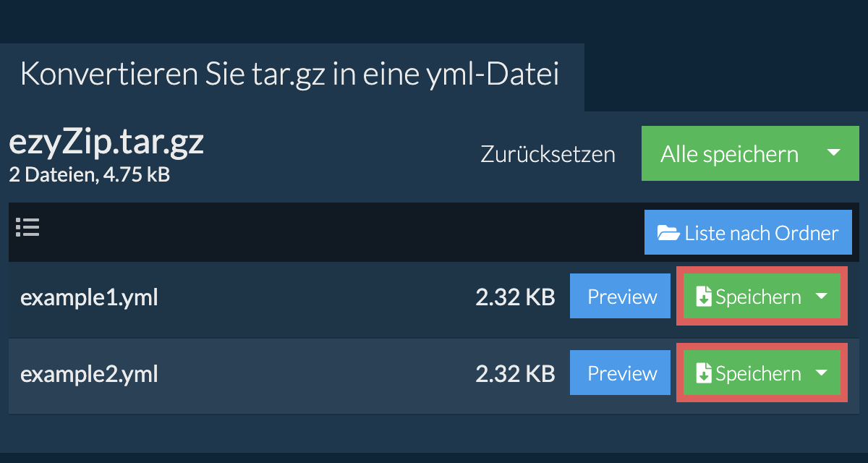868x463 pixels.
Task: Click the Zurücksetzen link
Action: [x=548, y=154]
